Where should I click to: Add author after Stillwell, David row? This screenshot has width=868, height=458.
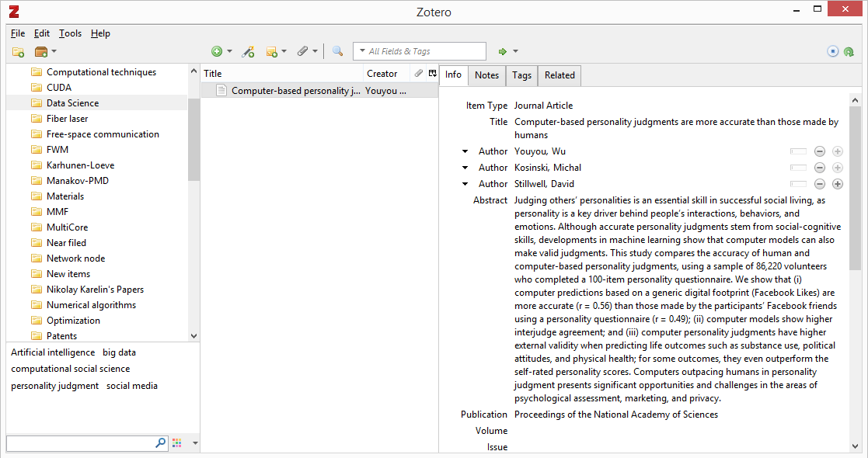pos(838,184)
